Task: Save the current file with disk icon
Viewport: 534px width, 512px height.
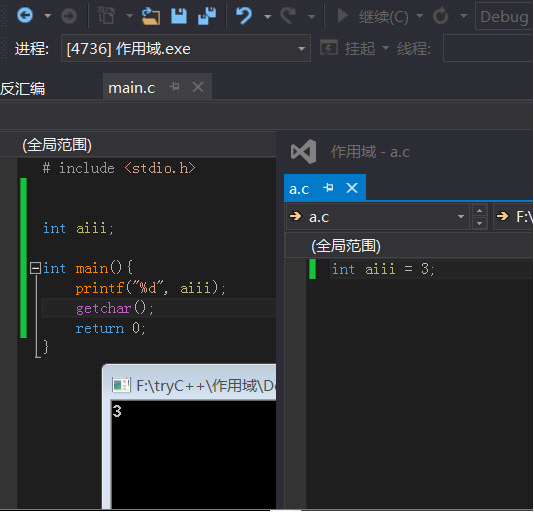Action: [x=179, y=16]
